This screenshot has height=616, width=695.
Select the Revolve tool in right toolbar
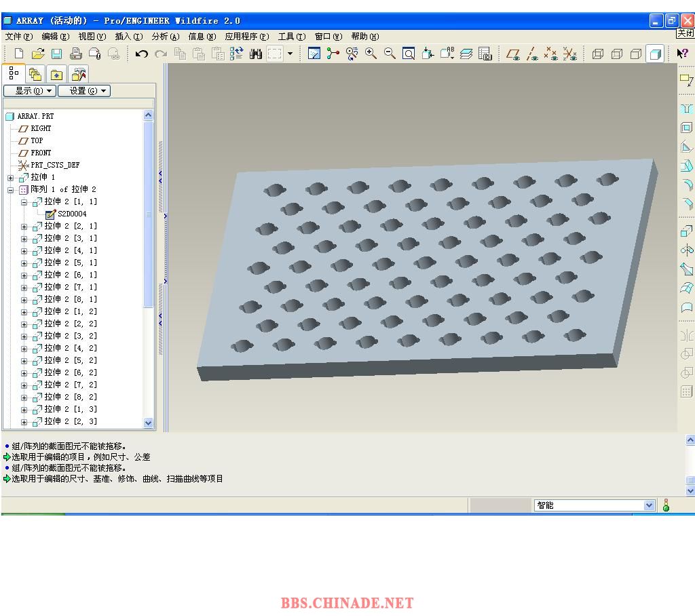coord(687,250)
